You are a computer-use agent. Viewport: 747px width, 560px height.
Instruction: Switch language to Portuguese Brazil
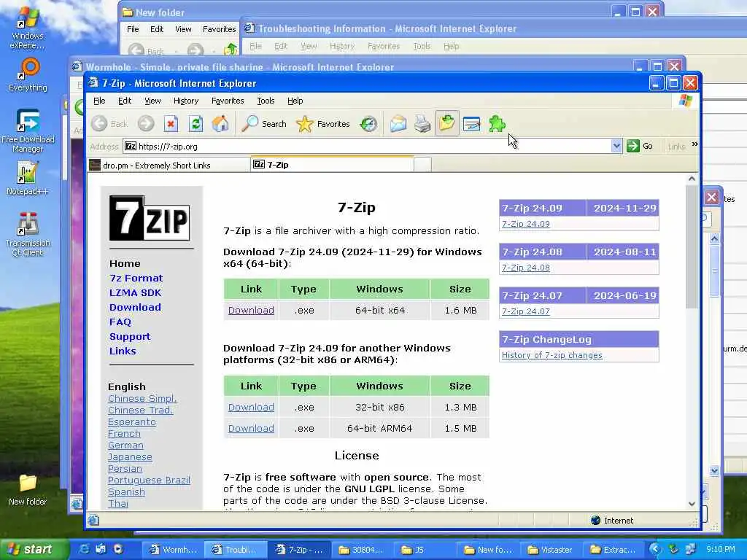tap(149, 481)
